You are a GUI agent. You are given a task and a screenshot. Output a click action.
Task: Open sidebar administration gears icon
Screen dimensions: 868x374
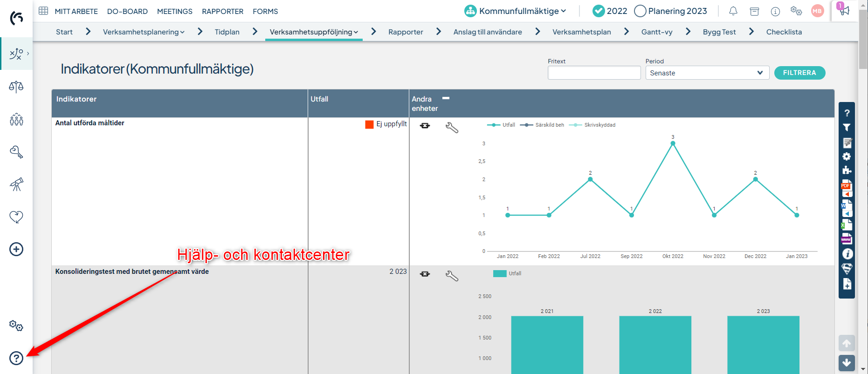(16, 326)
